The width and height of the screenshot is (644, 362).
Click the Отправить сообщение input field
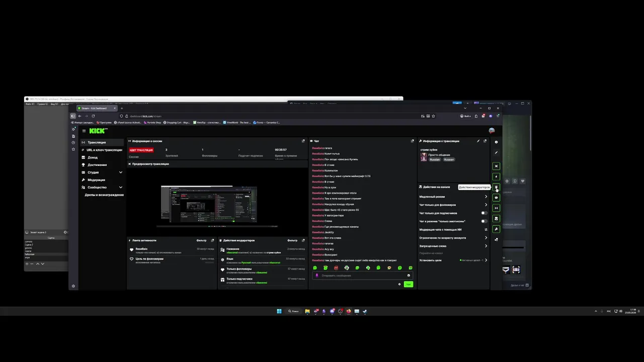click(x=362, y=276)
